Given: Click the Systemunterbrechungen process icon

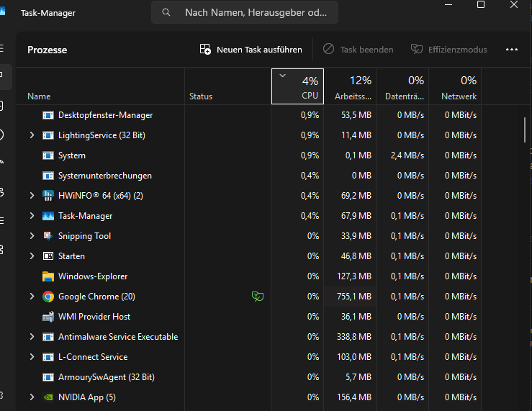Looking at the screenshot, I should 48,176.
